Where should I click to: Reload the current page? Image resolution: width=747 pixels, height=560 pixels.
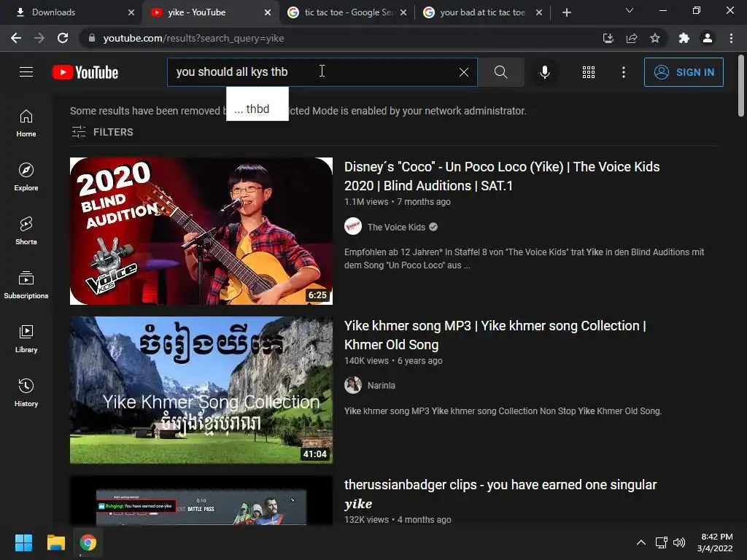(63, 38)
